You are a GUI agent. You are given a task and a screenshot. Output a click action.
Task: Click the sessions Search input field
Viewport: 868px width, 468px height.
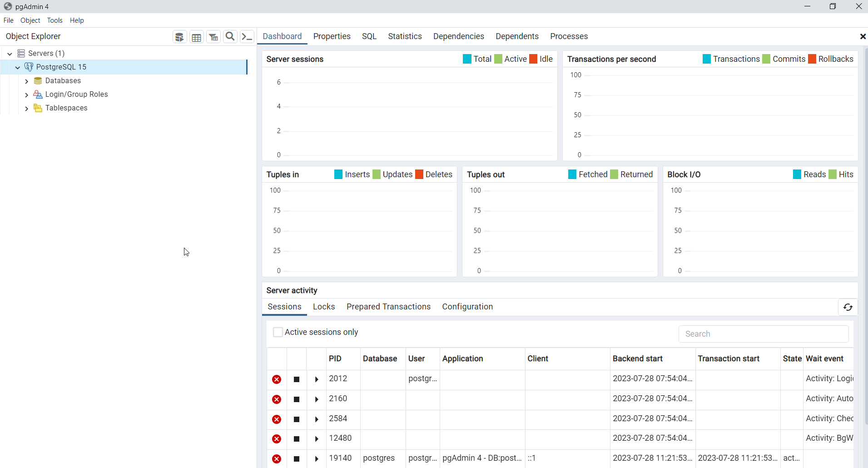click(x=763, y=334)
